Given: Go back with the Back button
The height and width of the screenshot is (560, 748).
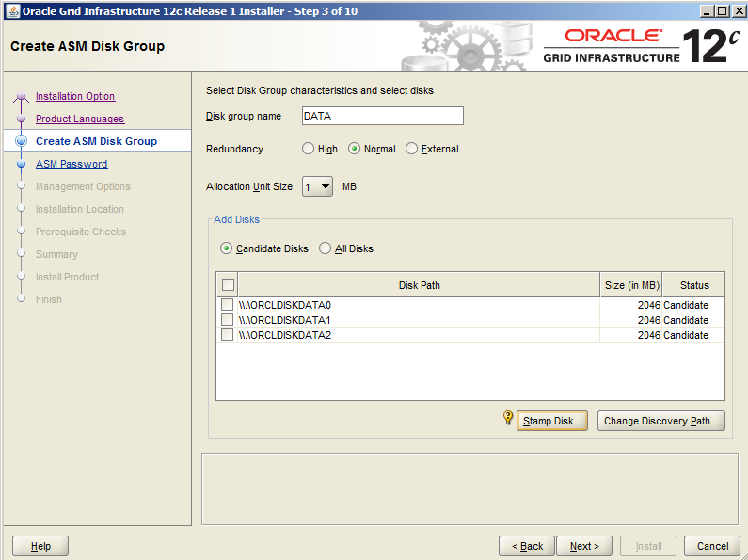Looking at the screenshot, I should (527, 546).
